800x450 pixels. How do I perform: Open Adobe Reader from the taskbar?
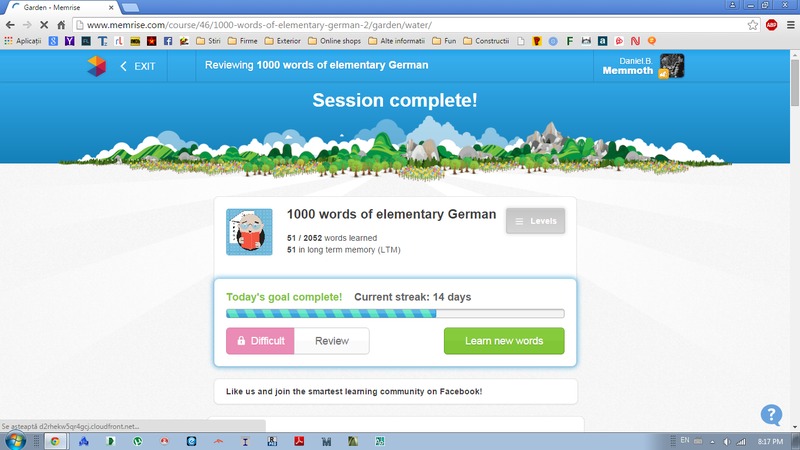click(299, 441)
